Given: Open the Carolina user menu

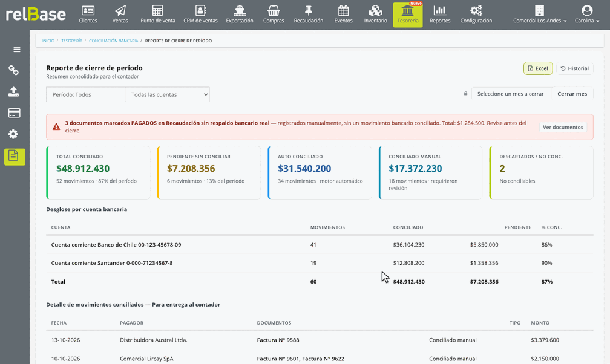Looking at the screenshot, I should pyautogui.click(x=587, y=15).
